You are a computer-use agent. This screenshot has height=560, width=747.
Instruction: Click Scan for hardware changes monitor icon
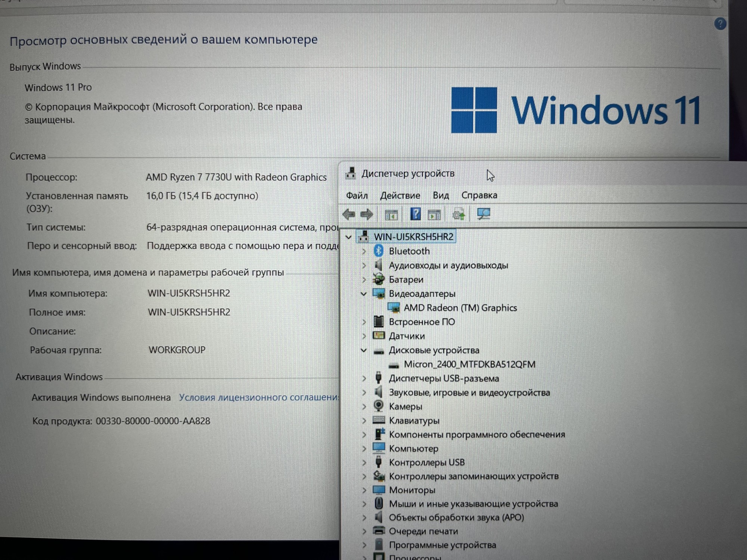click(484, 214)
